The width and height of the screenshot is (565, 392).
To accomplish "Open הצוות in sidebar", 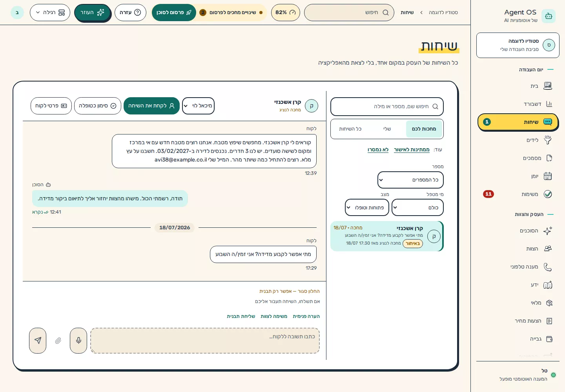I will point(518,249).
